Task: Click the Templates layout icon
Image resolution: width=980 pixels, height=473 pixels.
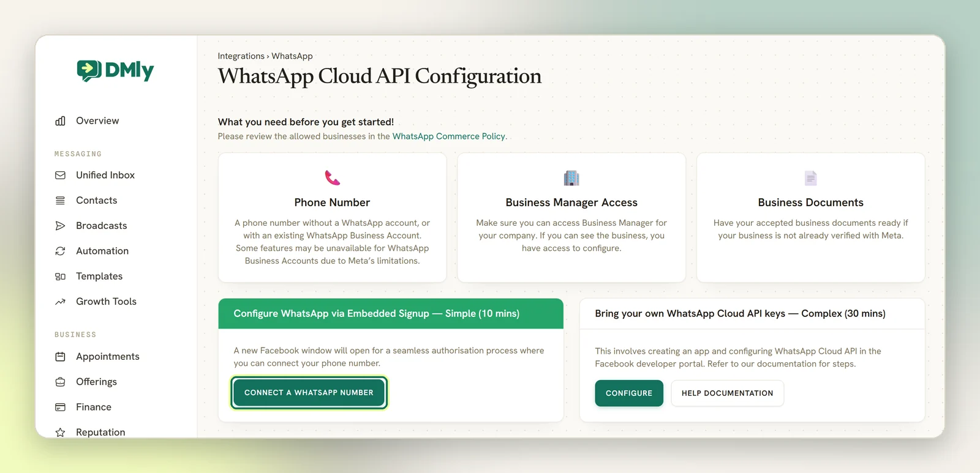Action: coord(60,277)
